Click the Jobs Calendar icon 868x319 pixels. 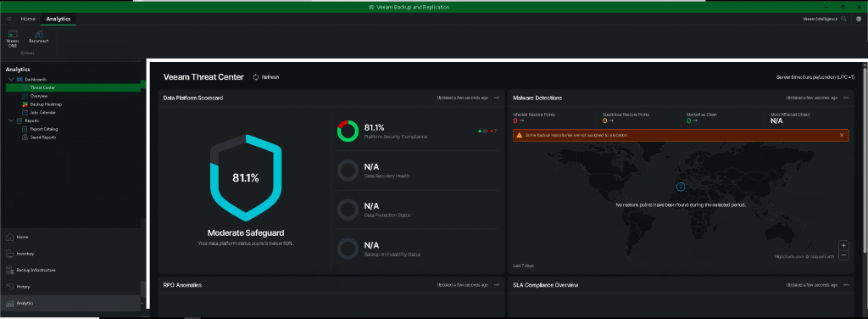(25, 113)
